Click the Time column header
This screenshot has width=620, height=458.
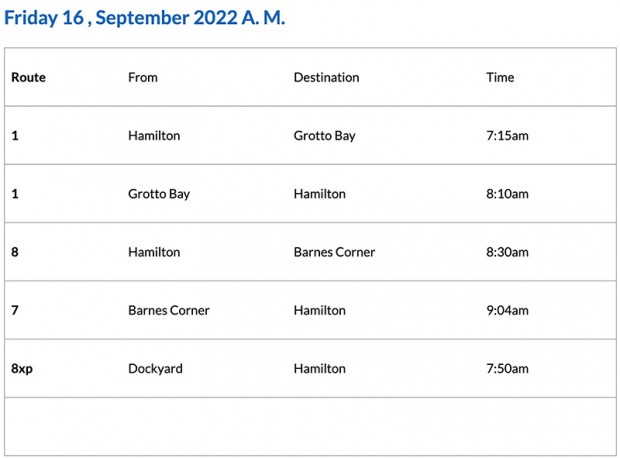[500, 77]
